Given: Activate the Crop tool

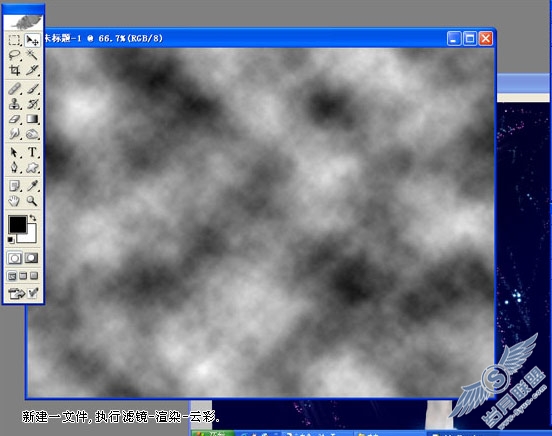Looking at the screenshot, I should (14, 70).
